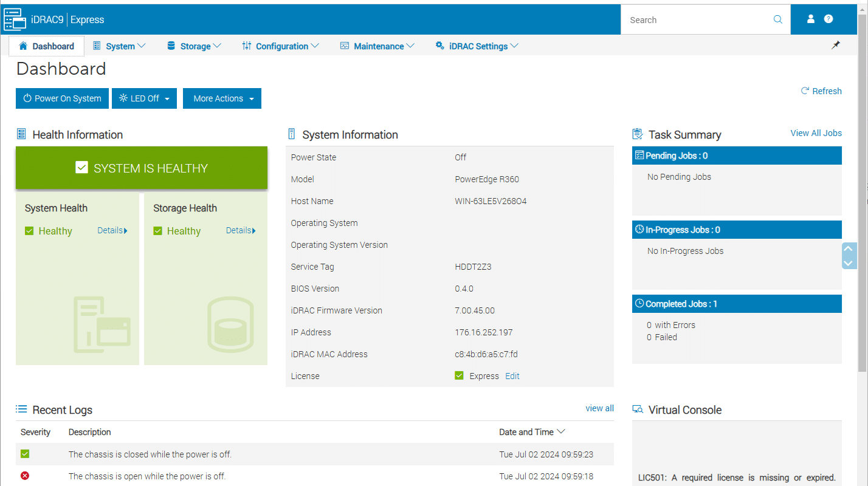Expand the System menu

point(119,46)
